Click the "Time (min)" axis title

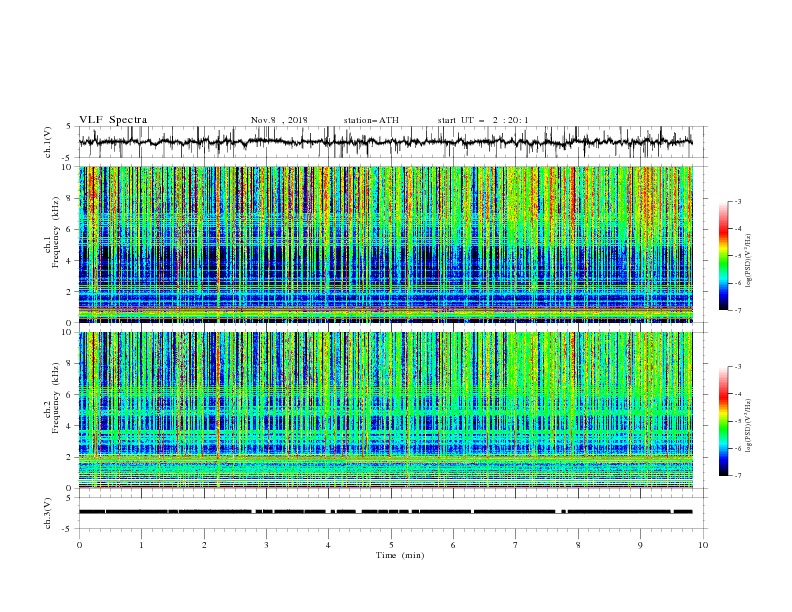tap(400, 555)
